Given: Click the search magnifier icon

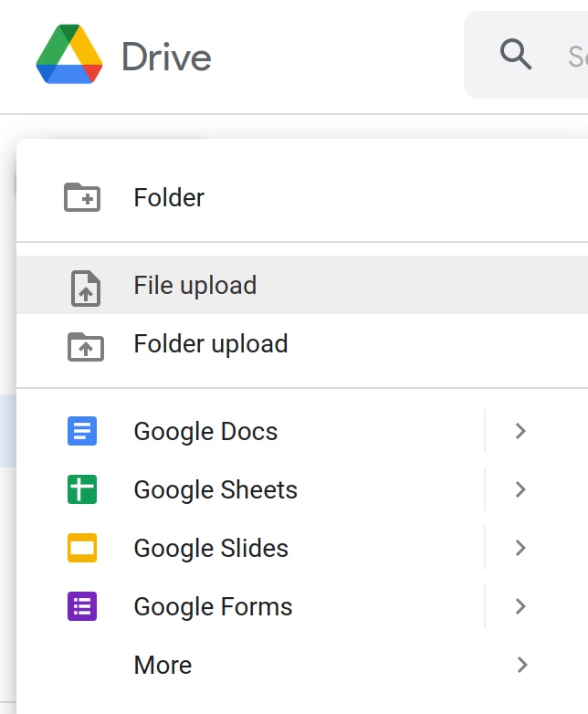Looking at the screenshot, I should click(516, 54).
